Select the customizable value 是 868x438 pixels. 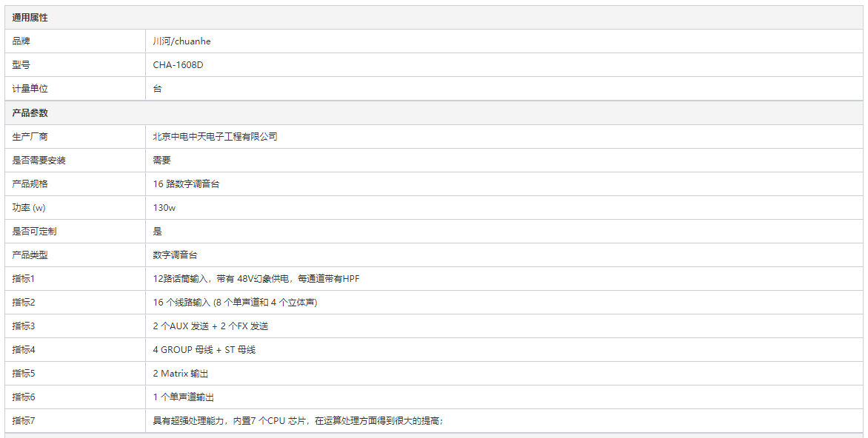[x=157, y=232]
